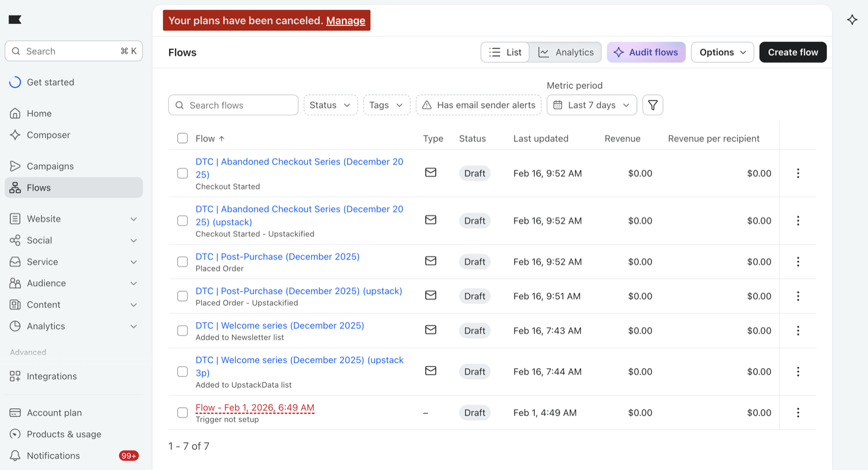Viewport: 868px width, 470px height.
Task: Open the Flow - Feb 1, 2026, 6:49 AM link
Action: [x=255, y=408]
